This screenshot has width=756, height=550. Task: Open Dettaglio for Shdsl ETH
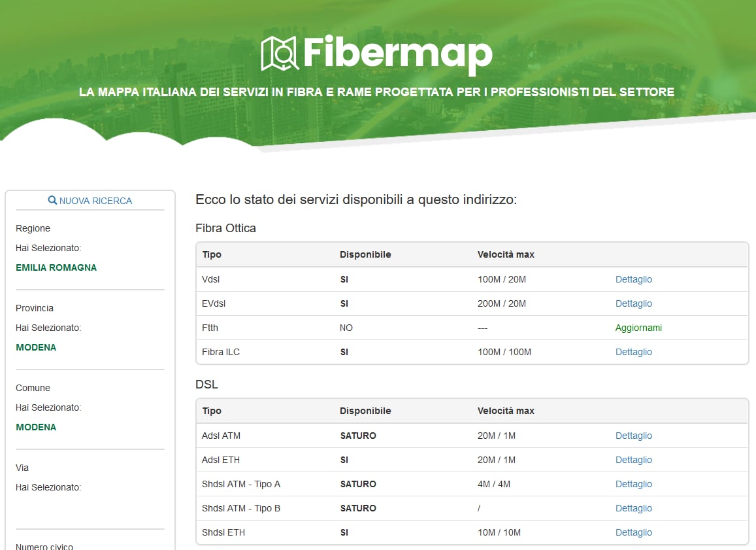click(x=634, y=532)
